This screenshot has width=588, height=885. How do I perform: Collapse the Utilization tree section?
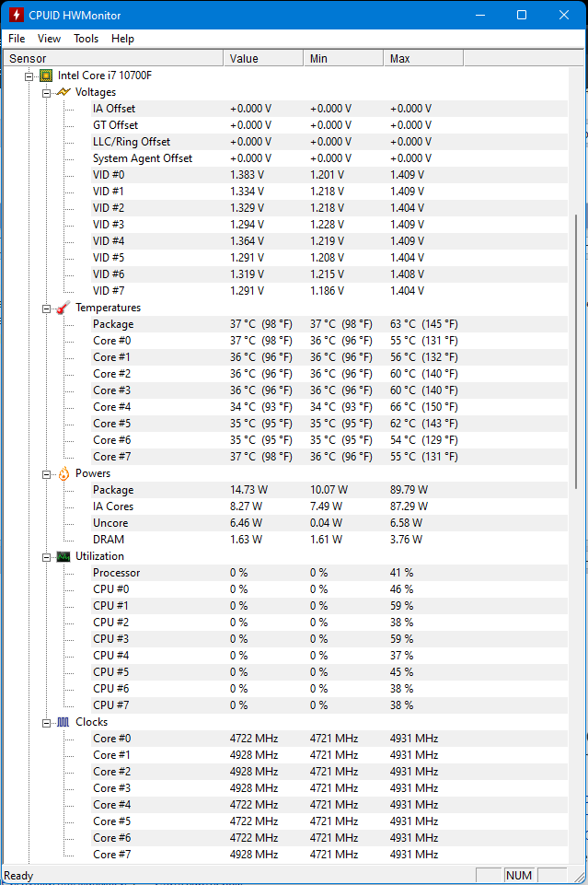[47, 556]
